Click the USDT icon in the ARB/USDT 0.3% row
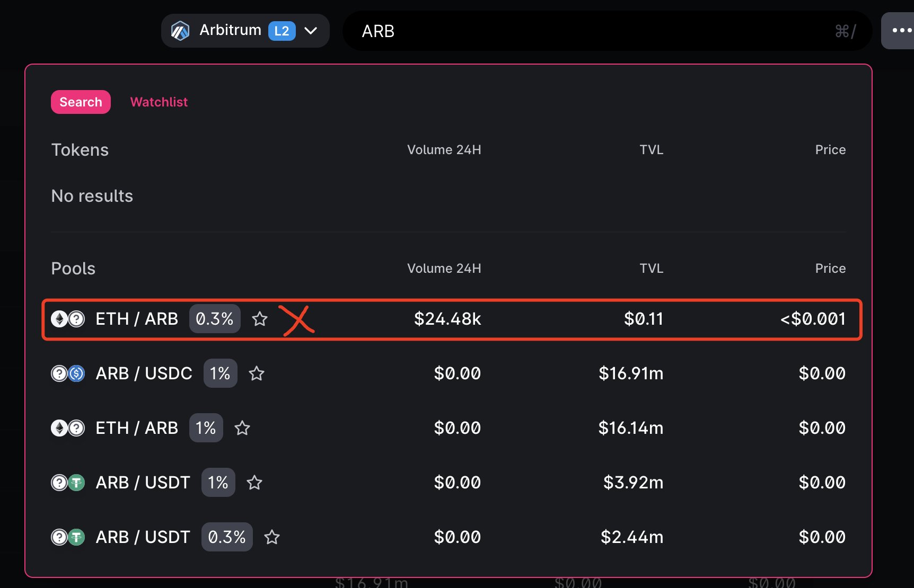This screenshot has height=588, width=914. pyautogui.click(x=76, y=537)
